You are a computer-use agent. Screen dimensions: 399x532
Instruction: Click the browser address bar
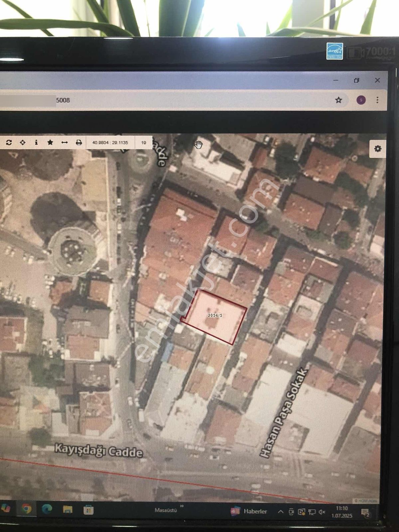coord(166,100)
